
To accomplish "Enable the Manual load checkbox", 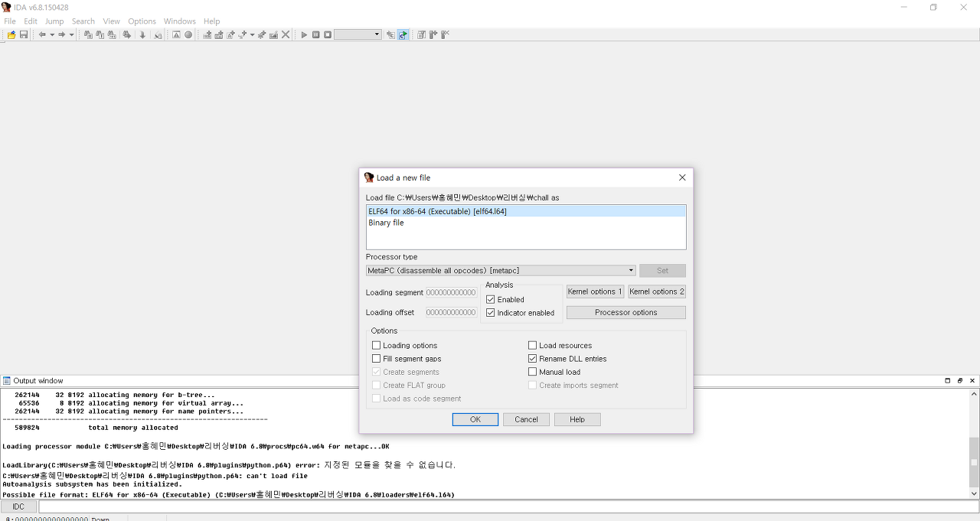I will (x=532, y=372).
